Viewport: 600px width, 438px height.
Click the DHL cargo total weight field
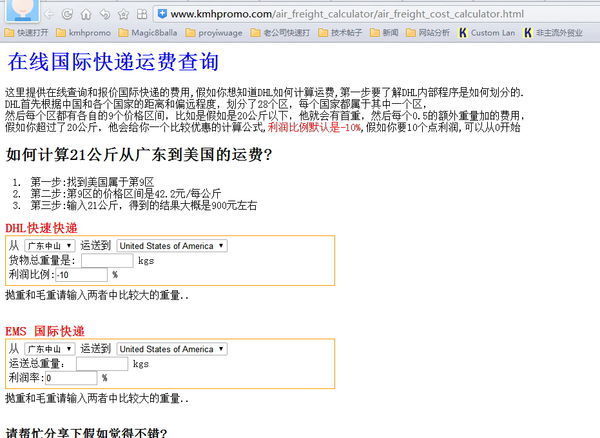tap(106, 260)
